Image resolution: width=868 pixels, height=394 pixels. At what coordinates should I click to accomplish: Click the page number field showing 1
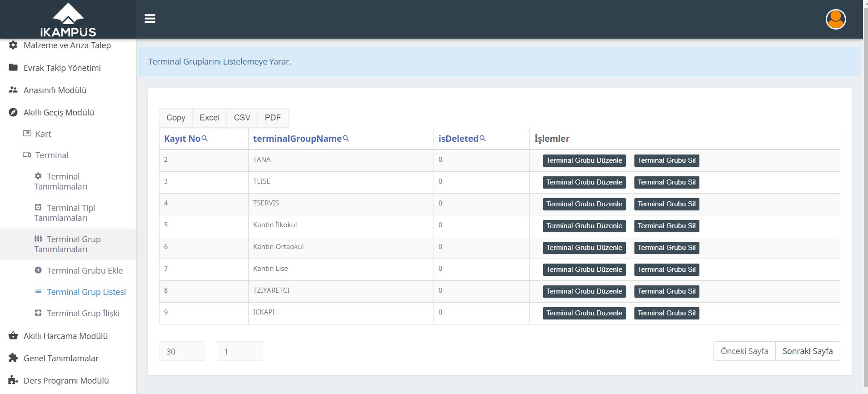240,351
